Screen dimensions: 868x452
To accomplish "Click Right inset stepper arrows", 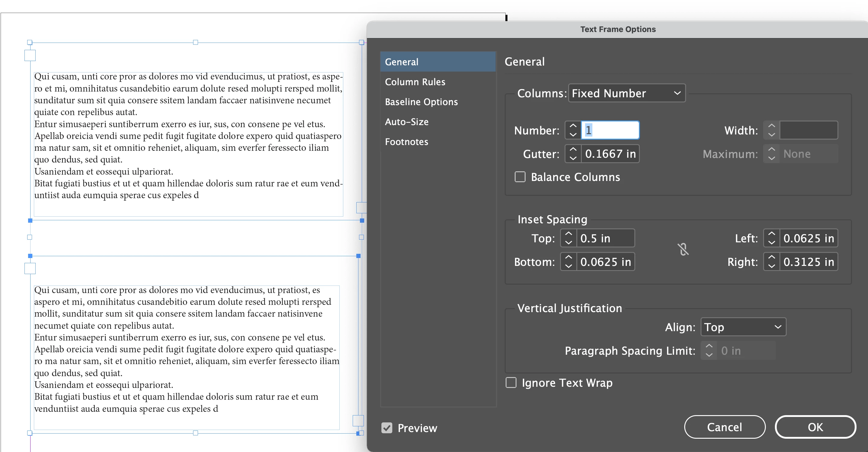I will [771, 262].
